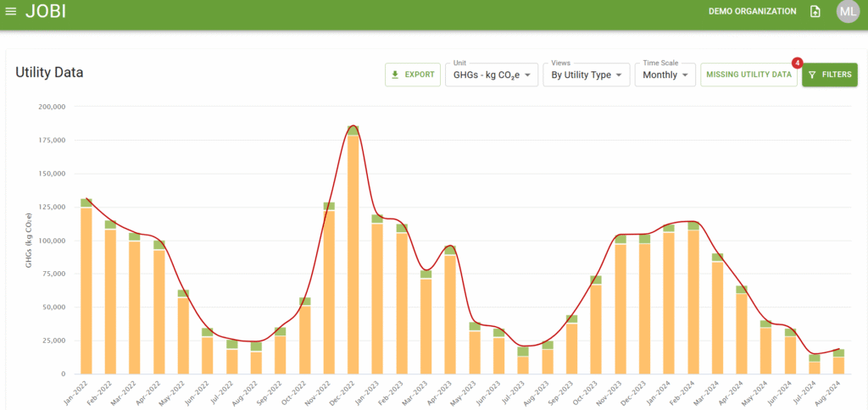Click the Jan-2022 bar in the chart
Screen dimensions: 868x410
coord(86,286)
